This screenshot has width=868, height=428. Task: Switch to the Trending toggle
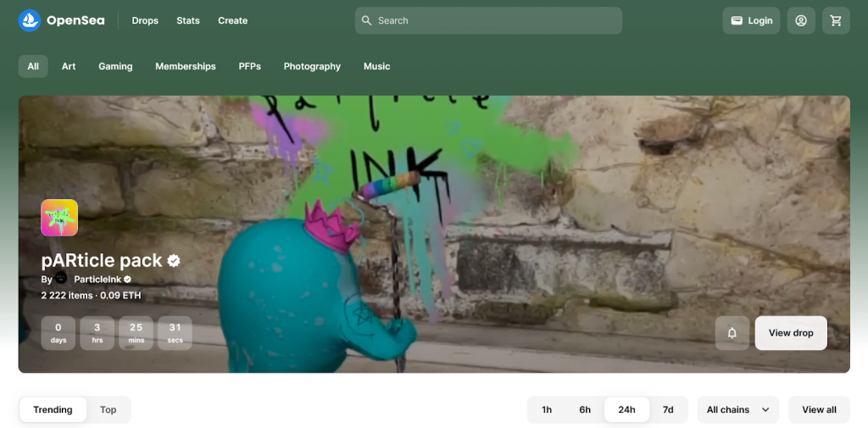(x=53, y=409)
